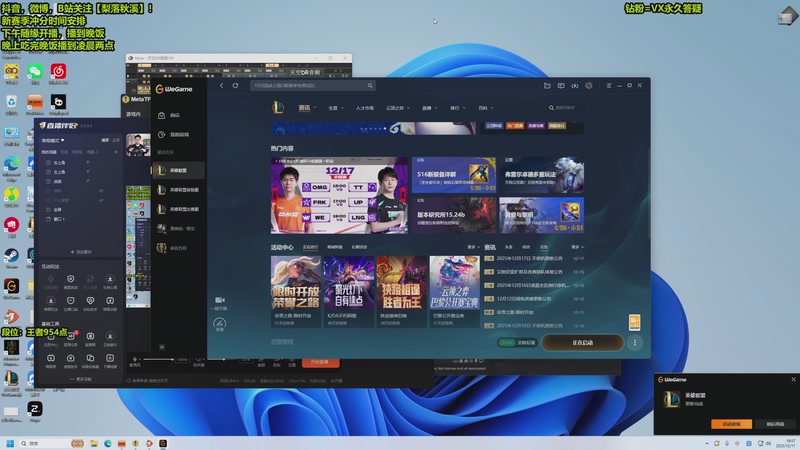Click in-page search field right of 百科
Image resolution: width=800 pixels, height=450 pixels.
[565, 108]
